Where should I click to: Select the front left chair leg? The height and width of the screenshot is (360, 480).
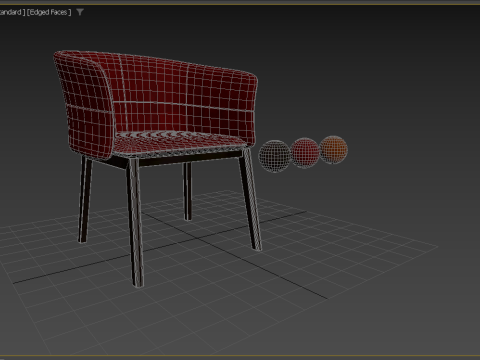135,223
